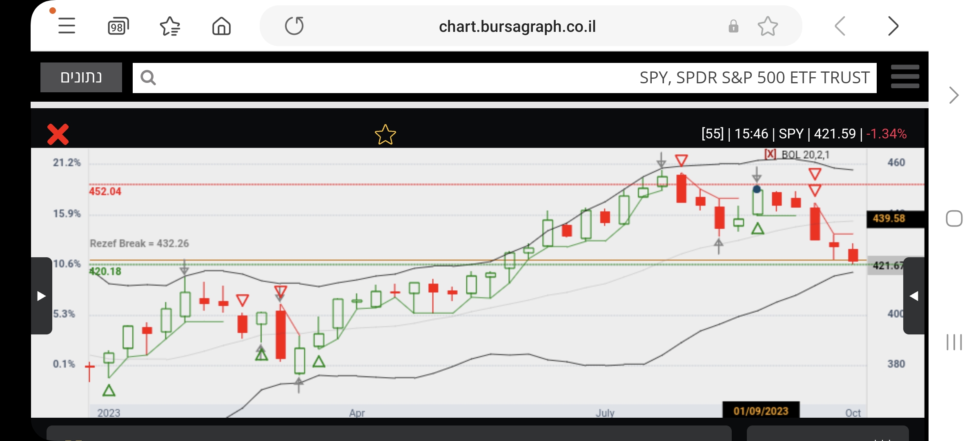Viewport: 980px width, 441px height.
Task: Go to the browser home page
Action: [x=221, y=27]
